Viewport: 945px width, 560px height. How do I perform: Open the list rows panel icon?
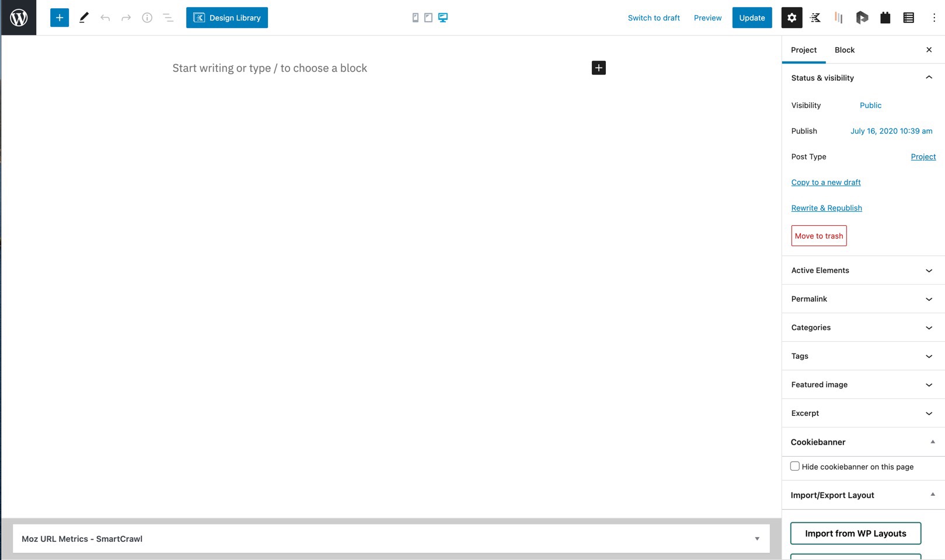909,17
